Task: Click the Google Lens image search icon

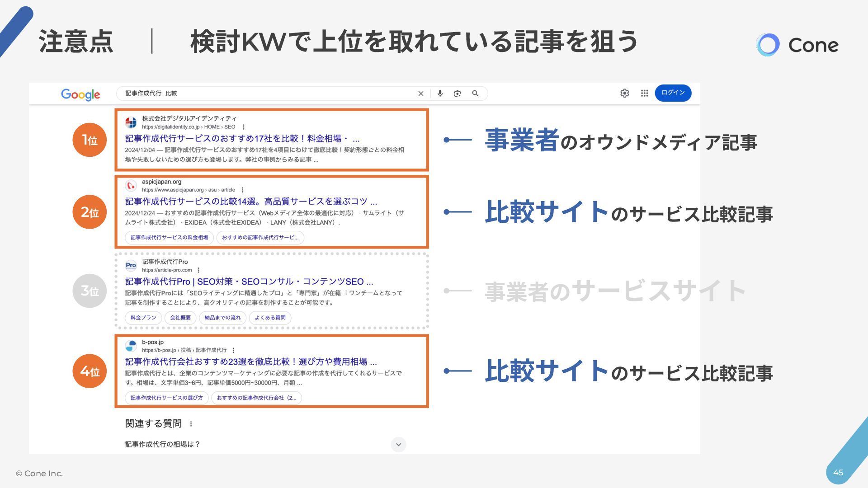Action: (x=458, y=94)
